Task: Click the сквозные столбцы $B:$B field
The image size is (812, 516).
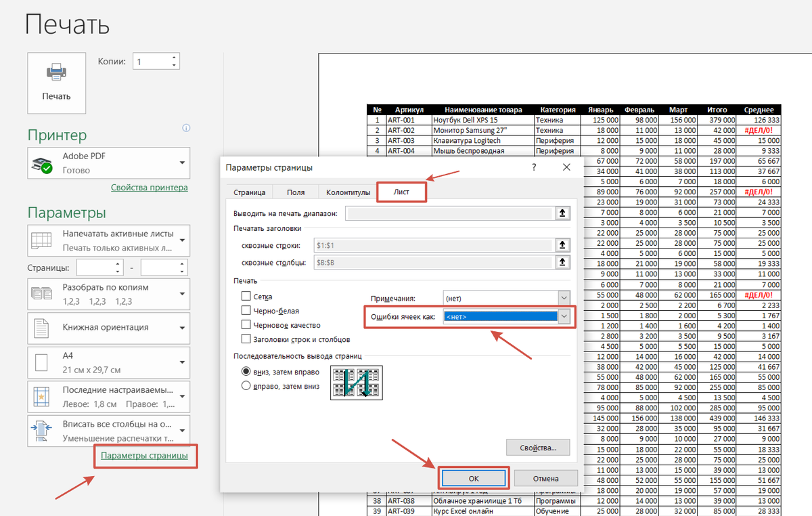Action: click(x=433, y=262)
